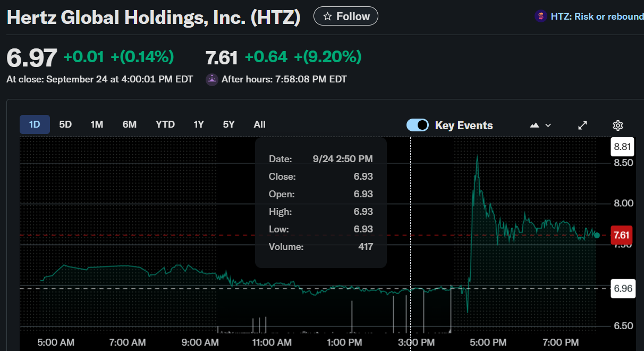This screenshot has width=644, height=351.
Task: Select the 5Y time range
Action: click(x=228, y=124)
